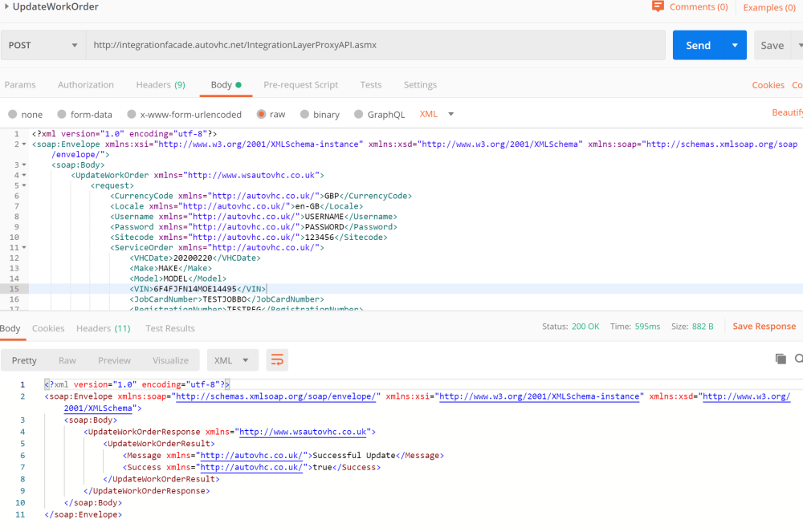Collapse the soap:Body fold on line 3
The height and width of the screenshot is (532, 803).
[24, 164]
